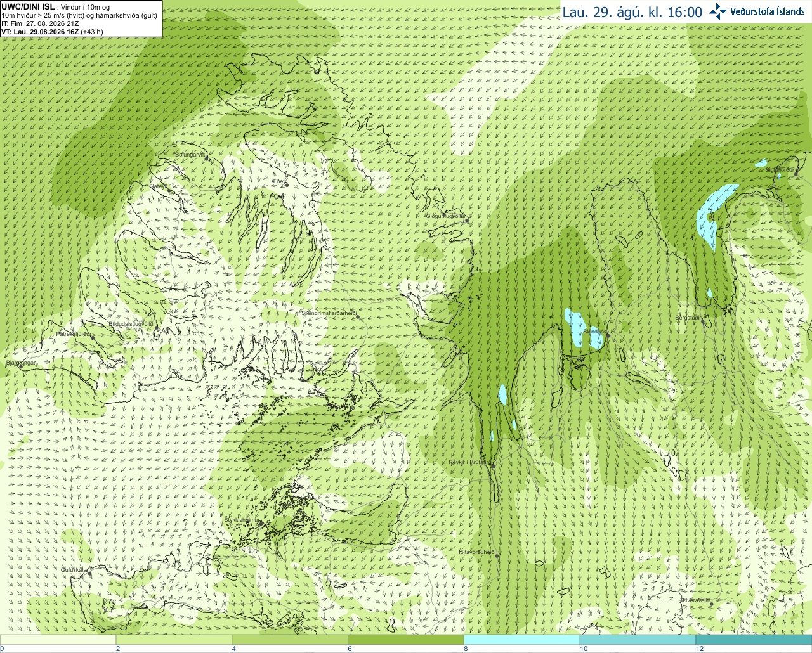812x653 pixels.
Task: Click the Gufuskálar station dot
Action: click(x=89, y=573)
